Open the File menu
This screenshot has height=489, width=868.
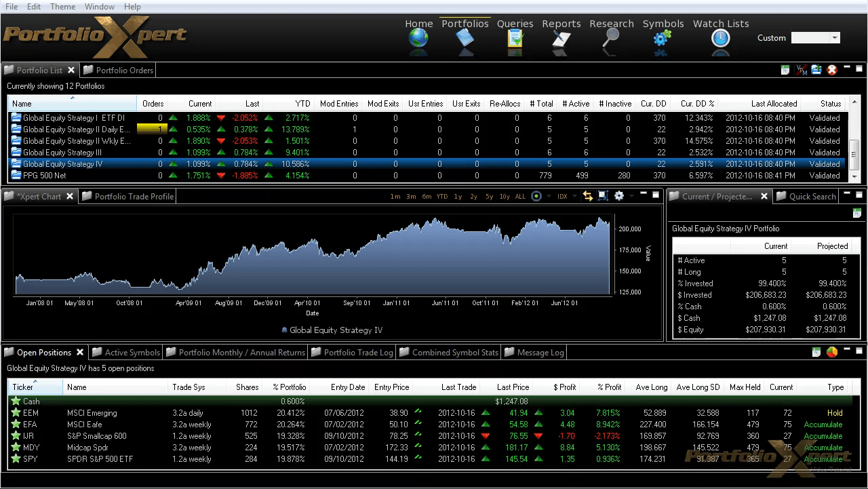click(12, 7)
